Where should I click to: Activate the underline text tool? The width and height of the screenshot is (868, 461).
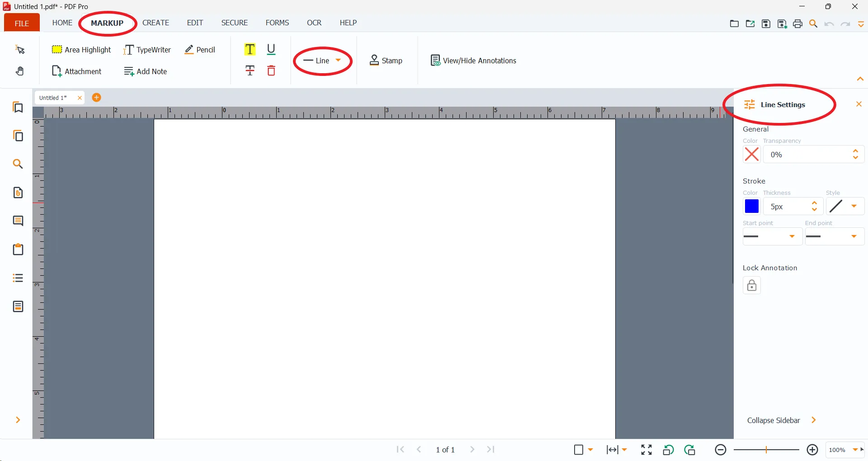271,49
